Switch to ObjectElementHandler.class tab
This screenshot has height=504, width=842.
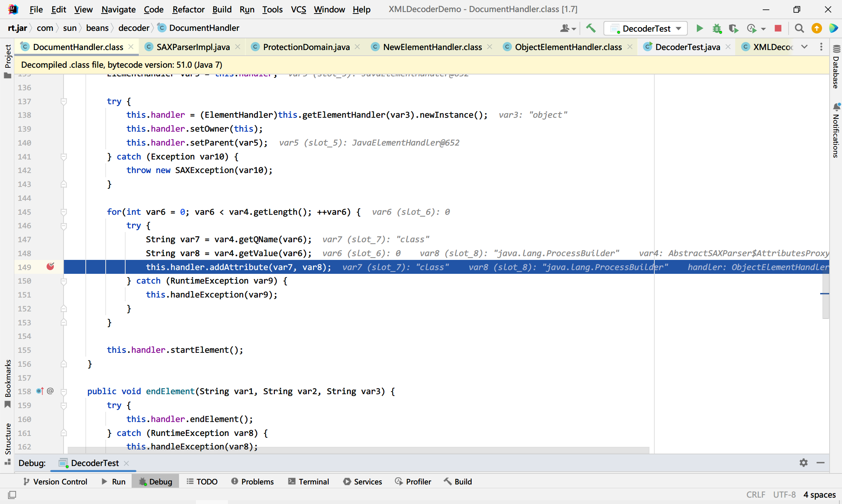tap(568, 47)
